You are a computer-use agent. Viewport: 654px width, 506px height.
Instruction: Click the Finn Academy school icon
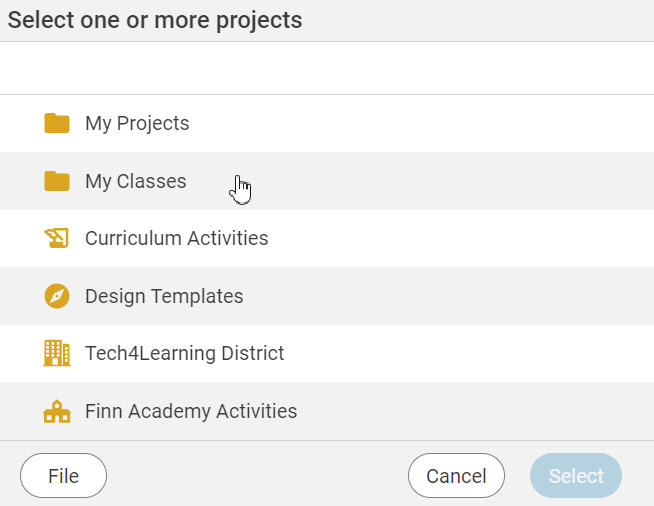[x=57, y=411]
